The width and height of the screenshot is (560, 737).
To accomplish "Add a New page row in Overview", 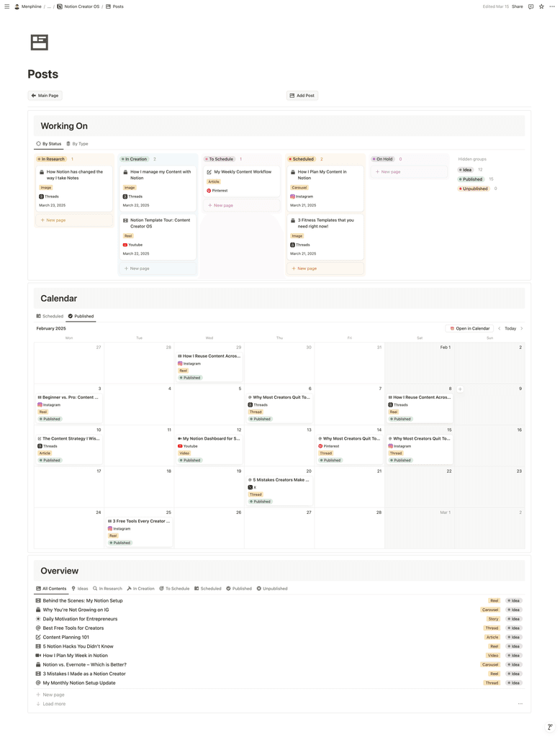I will click(50, 695).
